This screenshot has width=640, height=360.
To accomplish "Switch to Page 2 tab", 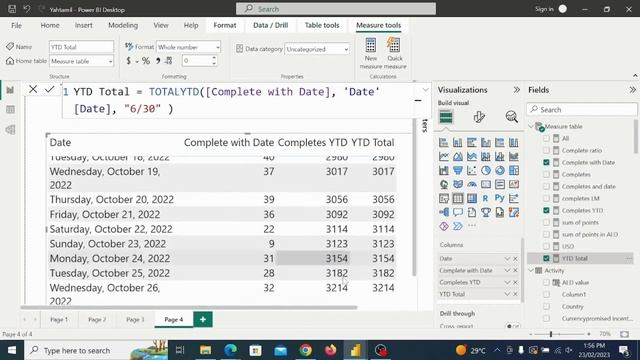I will 97,320.
